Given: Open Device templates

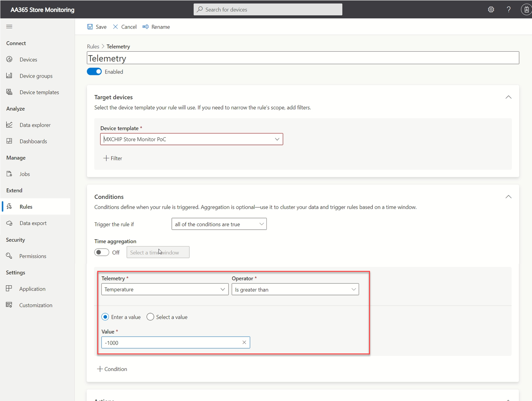Looking at the screenshot, I should click(39, 92).
